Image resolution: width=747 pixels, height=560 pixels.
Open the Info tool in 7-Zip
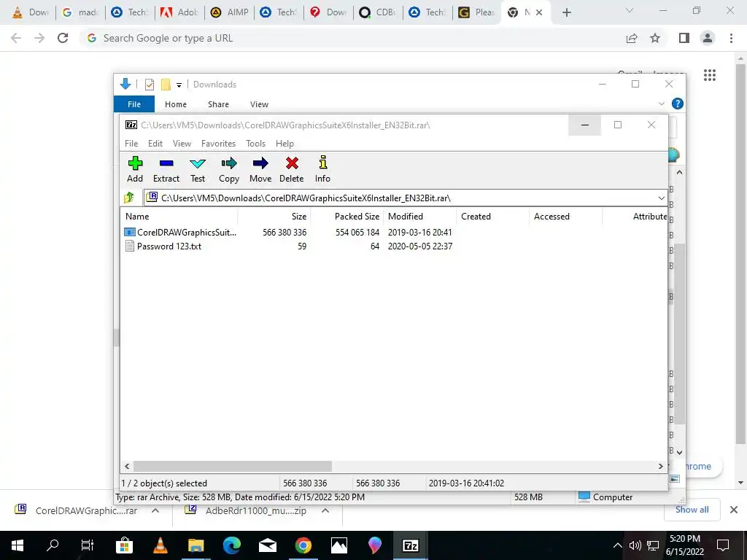pos(322,169)
